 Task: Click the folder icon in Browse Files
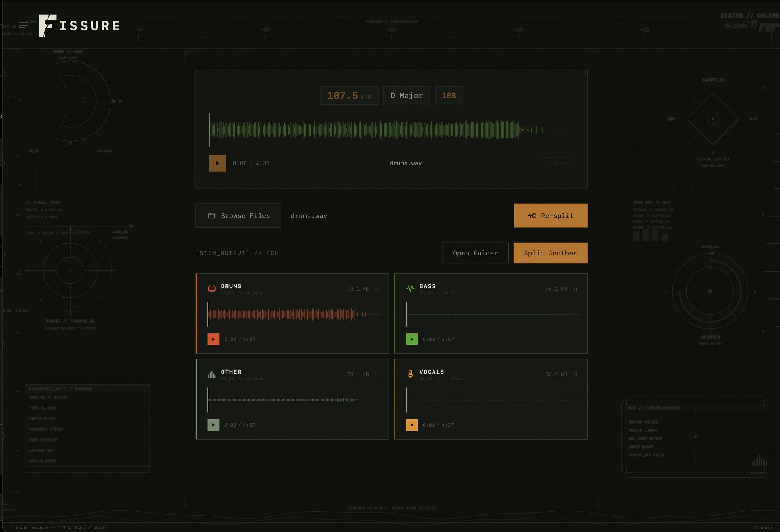(212, 216)
